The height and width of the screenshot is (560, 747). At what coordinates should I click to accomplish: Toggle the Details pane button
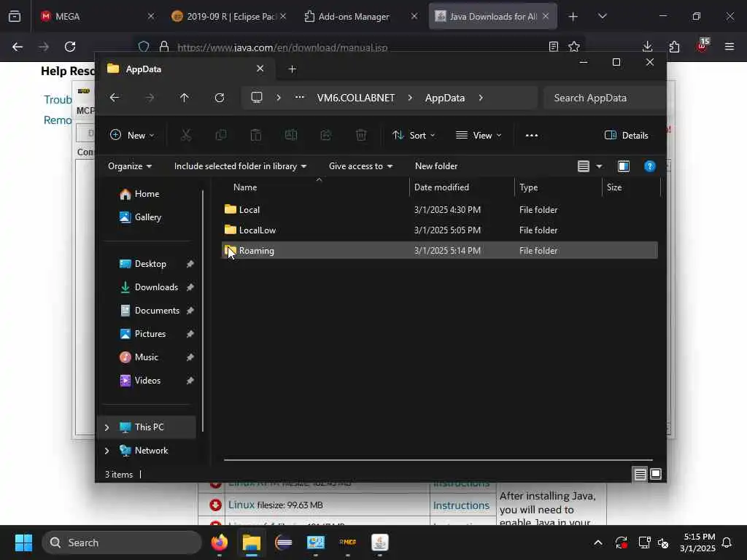(x=627, y=135)
